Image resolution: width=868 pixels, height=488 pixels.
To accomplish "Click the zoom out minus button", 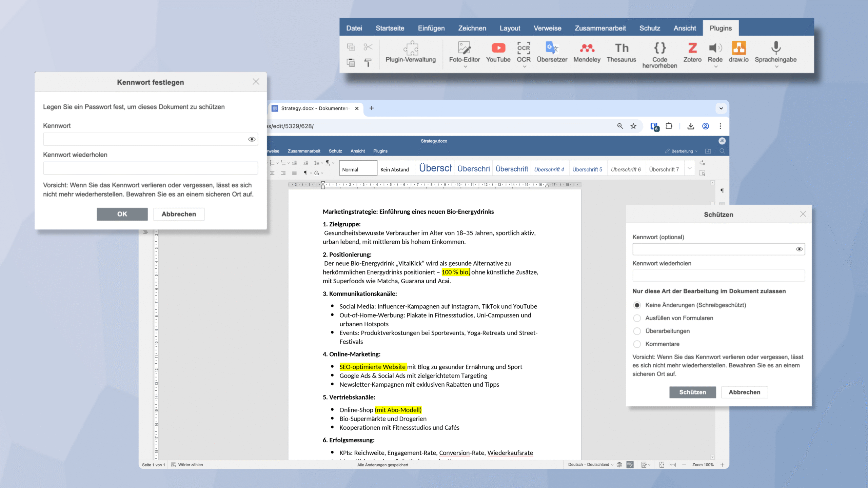I will click(x=684, y=465).
